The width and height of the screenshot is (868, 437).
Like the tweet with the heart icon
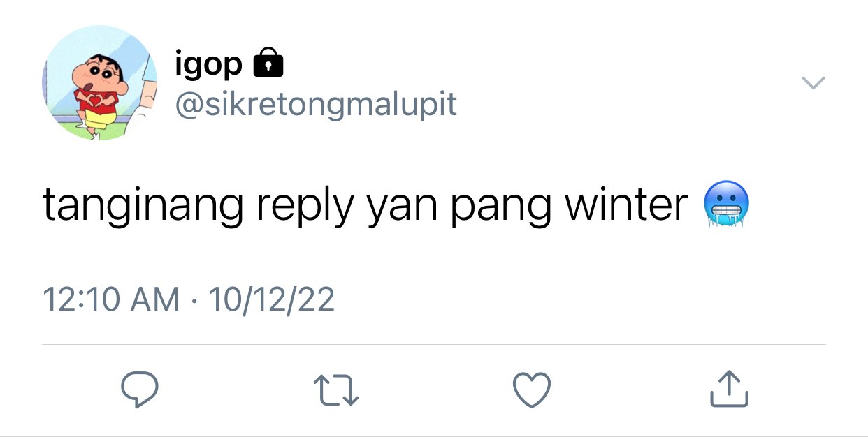pos(532,390)
